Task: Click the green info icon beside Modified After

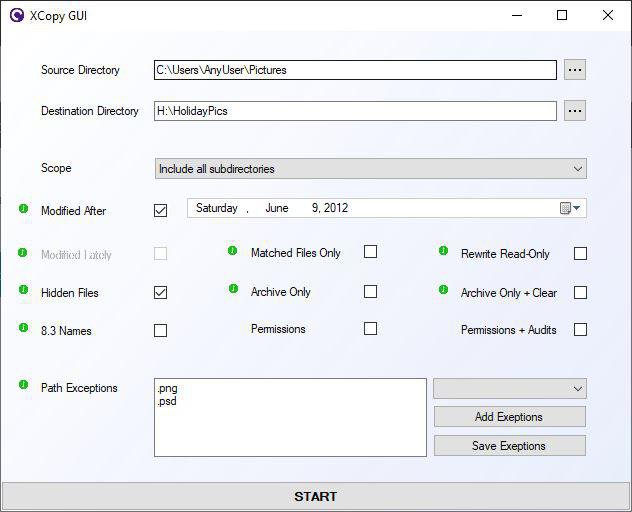Action: 23,209
